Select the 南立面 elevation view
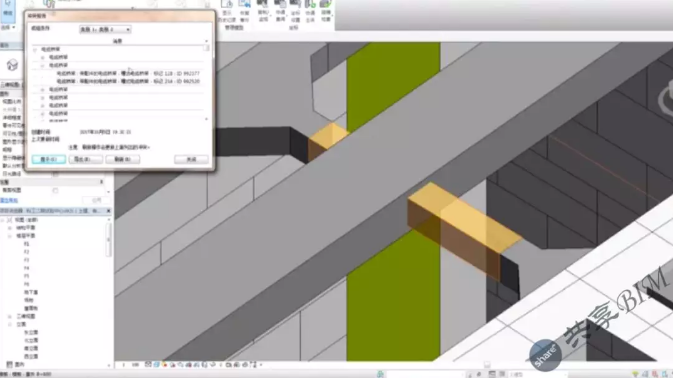 (x=31, y=348)
